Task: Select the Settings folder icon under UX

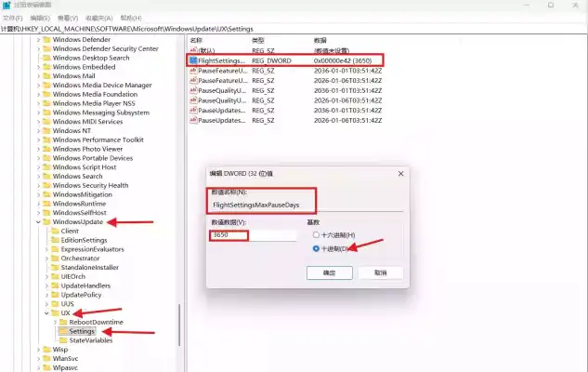Action: (62, 330)
